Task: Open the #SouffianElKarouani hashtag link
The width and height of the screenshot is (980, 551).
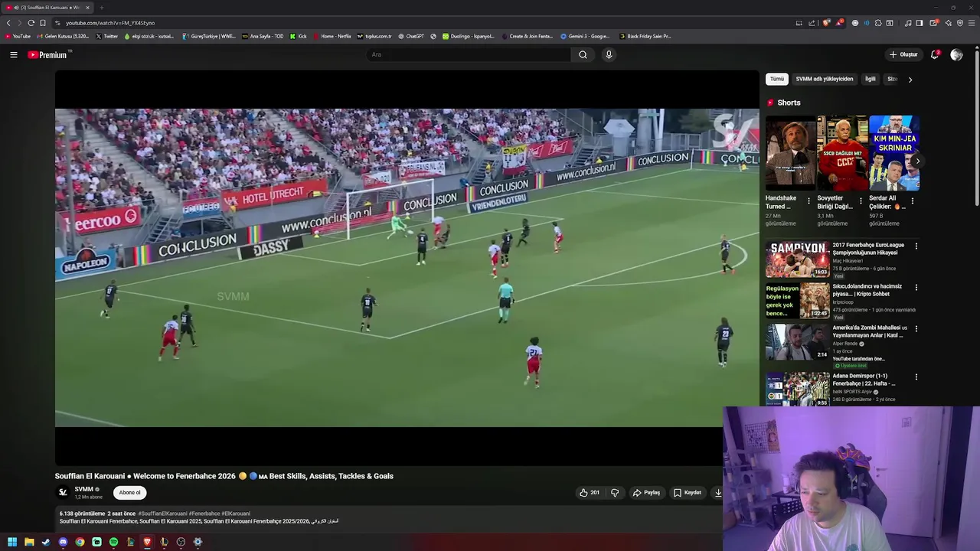Action: point(162,514)
